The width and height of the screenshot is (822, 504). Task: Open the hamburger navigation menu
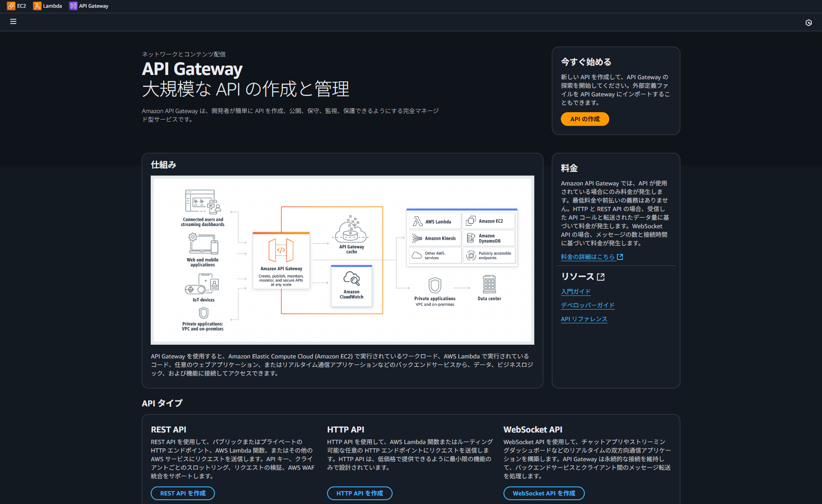click(x=13, y=21)
